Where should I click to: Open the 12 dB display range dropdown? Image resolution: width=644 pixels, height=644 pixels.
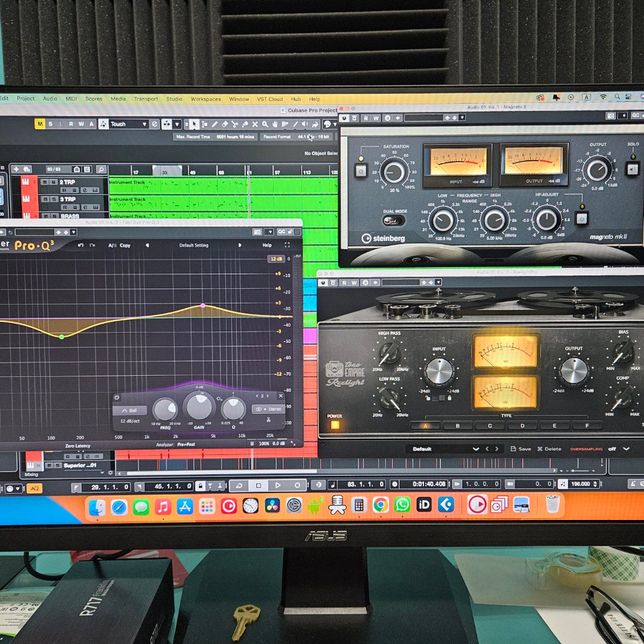tap(276, 259)
